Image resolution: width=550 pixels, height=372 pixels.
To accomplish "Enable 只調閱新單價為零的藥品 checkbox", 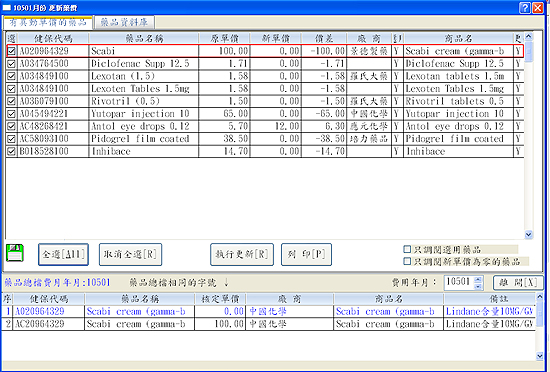I will click(407, 261).
